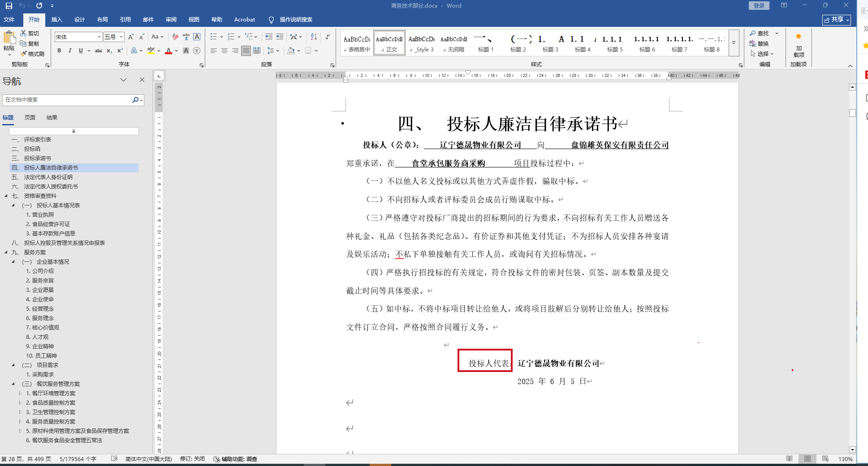The height and width of the screenshot is (466, 868).
Task: Cut the selection with 剪切
Action: pyautogui.click(x=30, y=33)
